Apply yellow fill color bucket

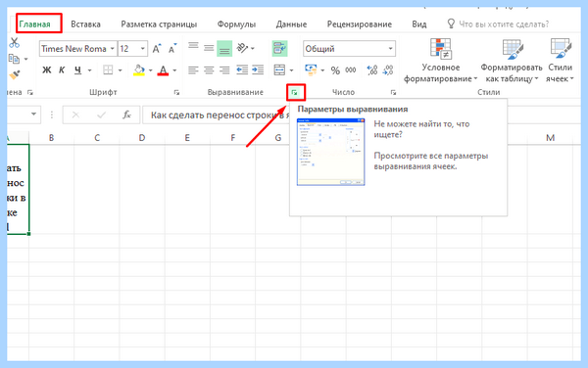pos(139,70)
